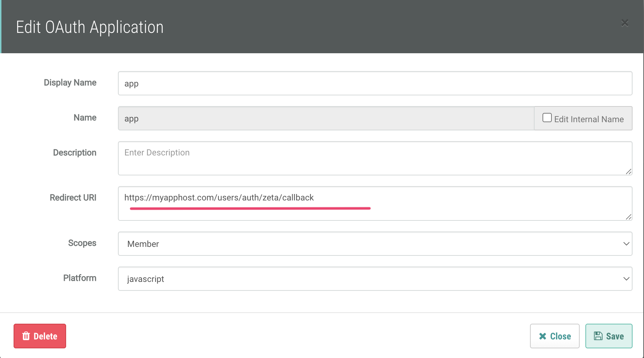Click the Redirect URI text with underlined URL
This screenshot has height=358, width=644.
(x=219, y=197)
